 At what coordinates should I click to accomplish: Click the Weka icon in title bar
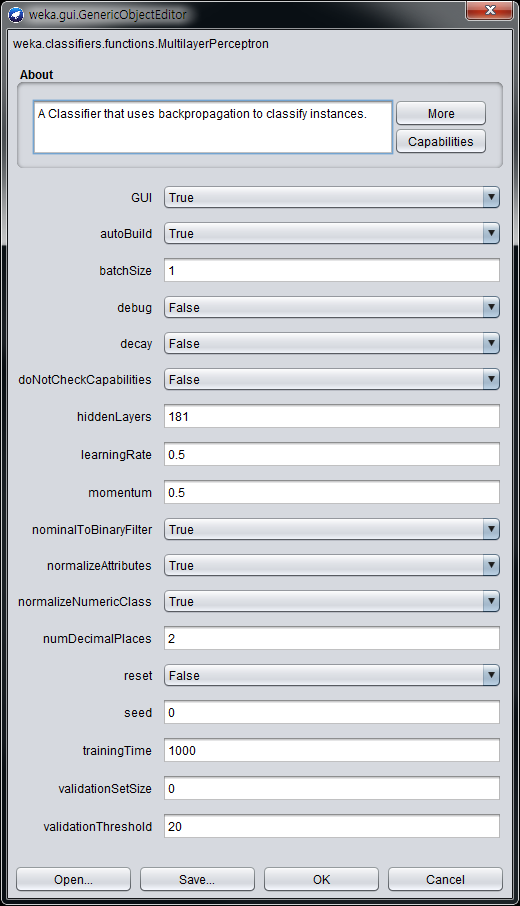17,14
